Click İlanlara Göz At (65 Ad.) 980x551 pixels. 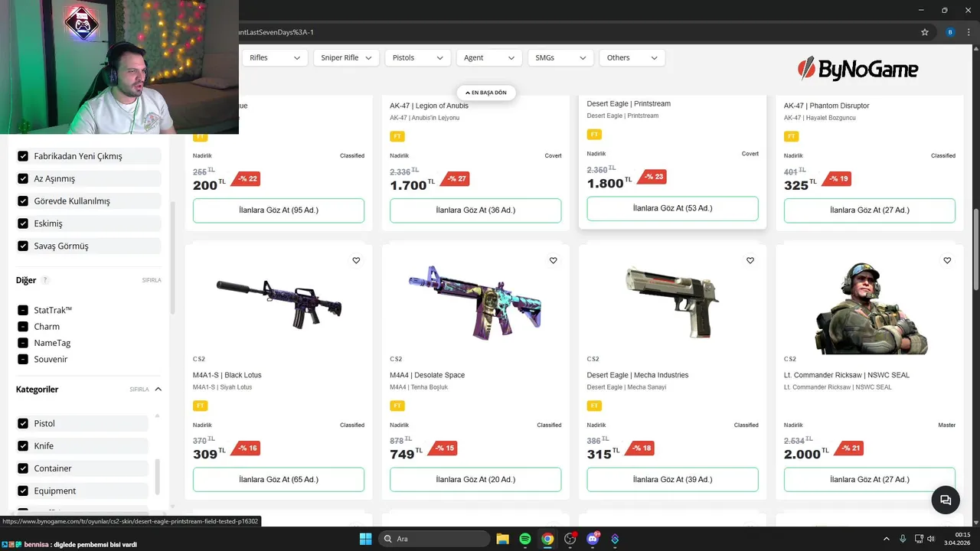coord(279,480)
